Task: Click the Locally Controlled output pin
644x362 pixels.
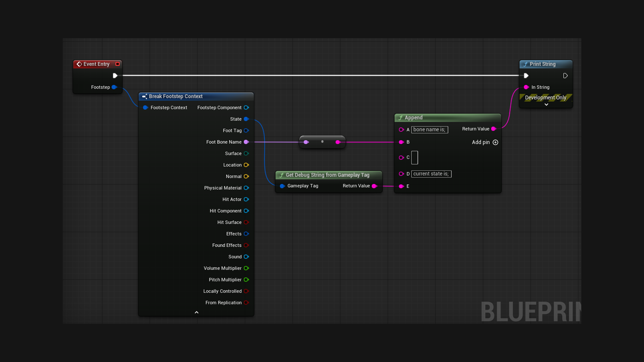Action: [246, 291]
